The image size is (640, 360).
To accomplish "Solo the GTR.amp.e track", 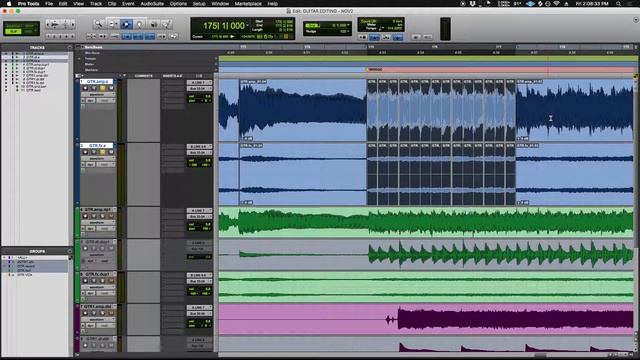I will tap(102, 88).
